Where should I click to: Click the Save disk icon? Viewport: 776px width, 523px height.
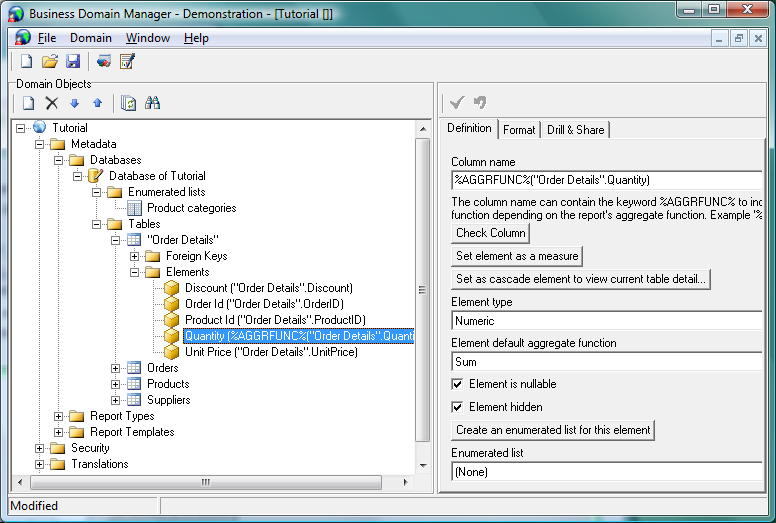(x=72, y=62)
